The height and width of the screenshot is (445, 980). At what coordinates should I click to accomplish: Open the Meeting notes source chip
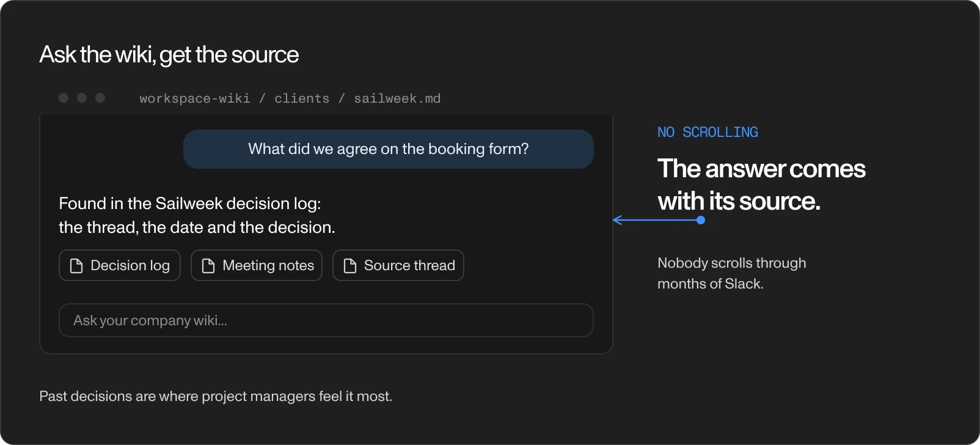pos(257,265)
